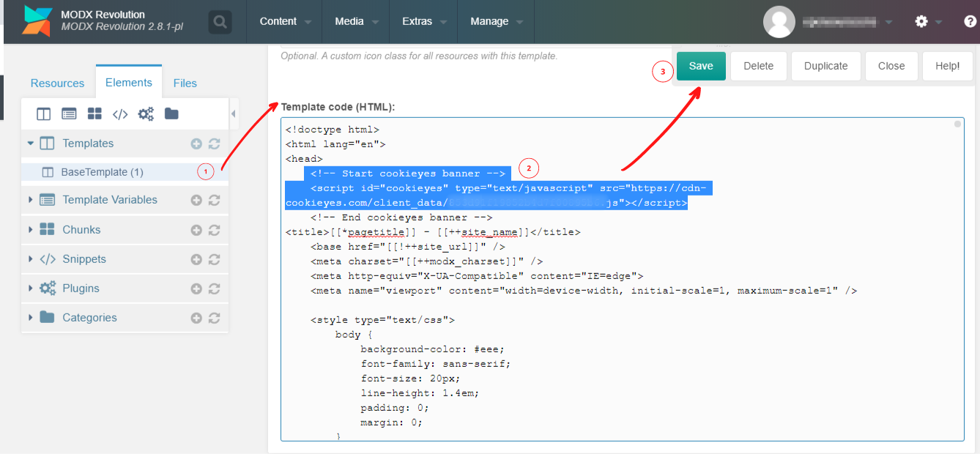
Task: Refresh the Template Variables node
Action: click(x=214, y=200)
